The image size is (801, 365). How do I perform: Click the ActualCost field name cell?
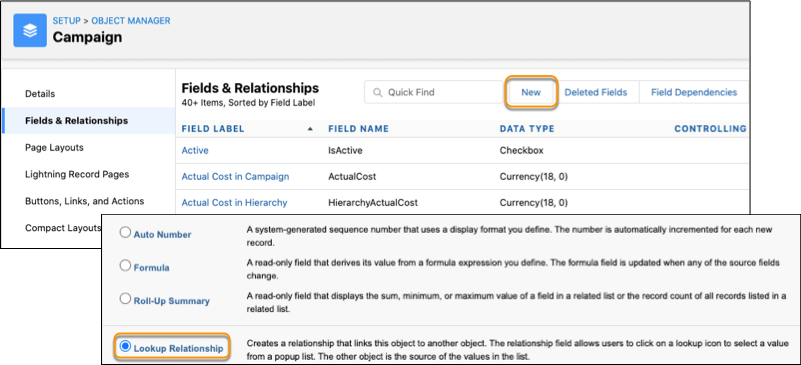tap(352, 177)
